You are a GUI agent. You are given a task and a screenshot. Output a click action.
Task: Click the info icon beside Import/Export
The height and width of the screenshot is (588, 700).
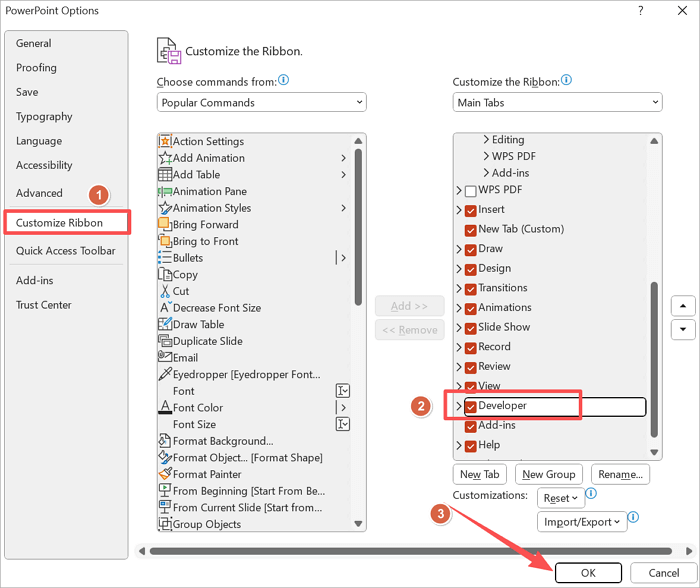(633, 517)
